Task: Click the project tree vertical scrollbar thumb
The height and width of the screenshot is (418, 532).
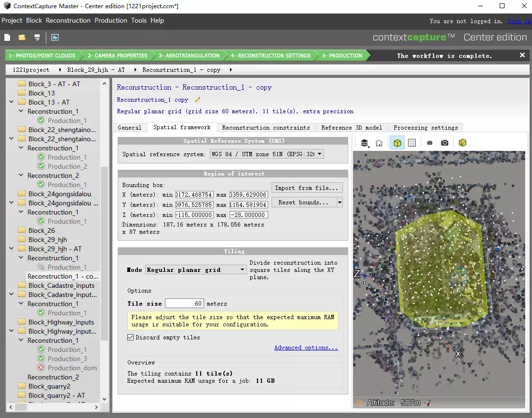Action: click(105, 253)
